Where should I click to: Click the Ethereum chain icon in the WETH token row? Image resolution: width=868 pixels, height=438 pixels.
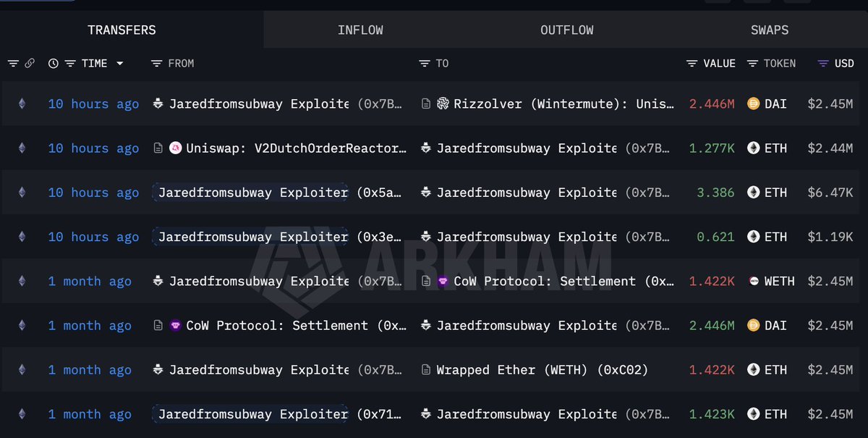point(22,281)
